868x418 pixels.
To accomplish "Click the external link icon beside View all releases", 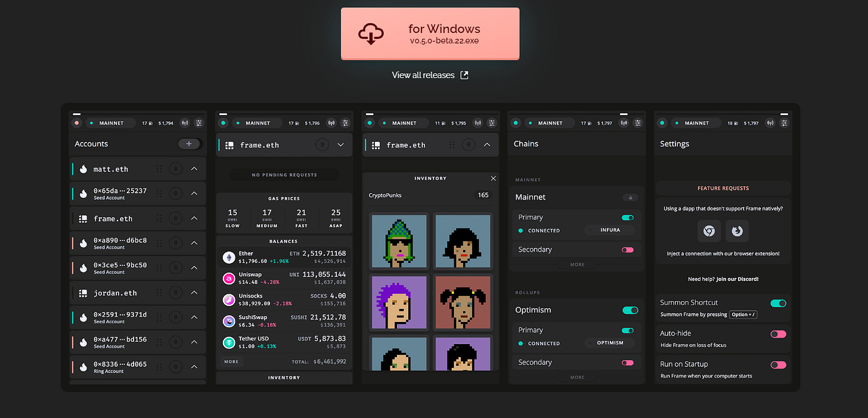I will coord(464,75).
